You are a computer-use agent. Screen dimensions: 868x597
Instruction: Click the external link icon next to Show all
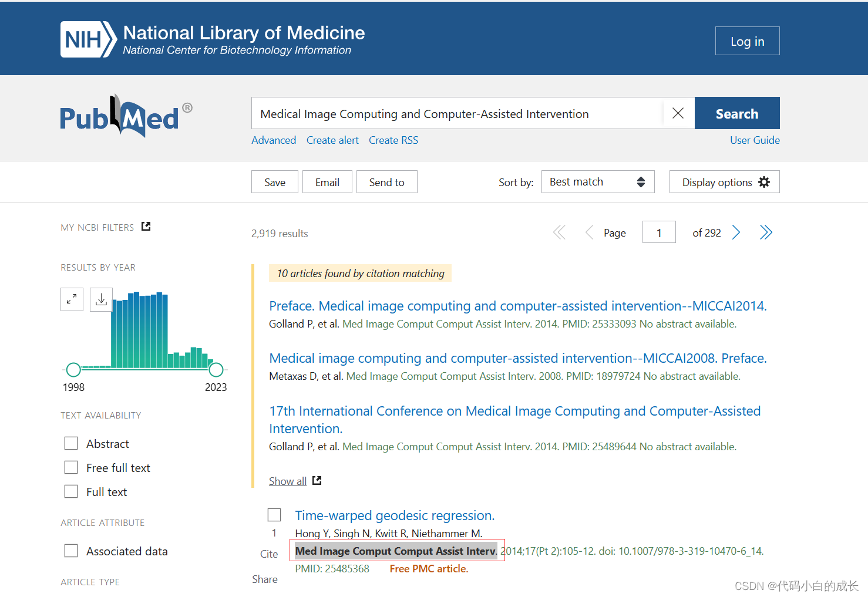point(317,481)
